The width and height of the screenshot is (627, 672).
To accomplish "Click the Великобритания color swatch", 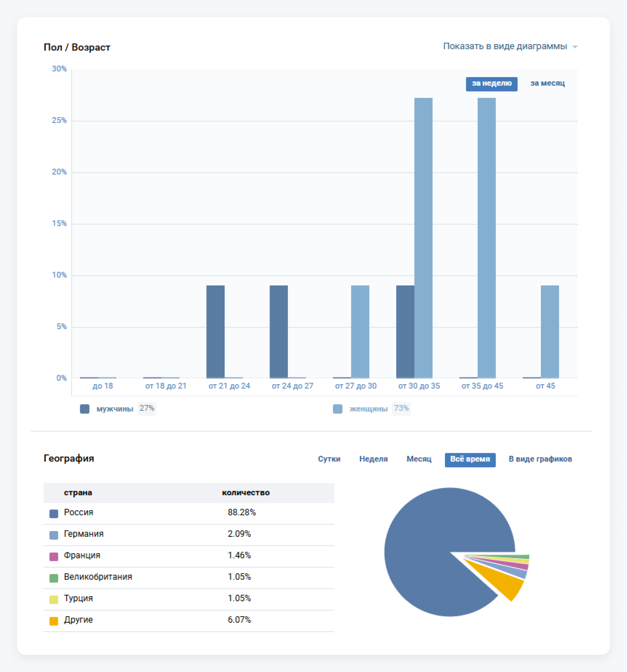I will click(x=53, y=578).
